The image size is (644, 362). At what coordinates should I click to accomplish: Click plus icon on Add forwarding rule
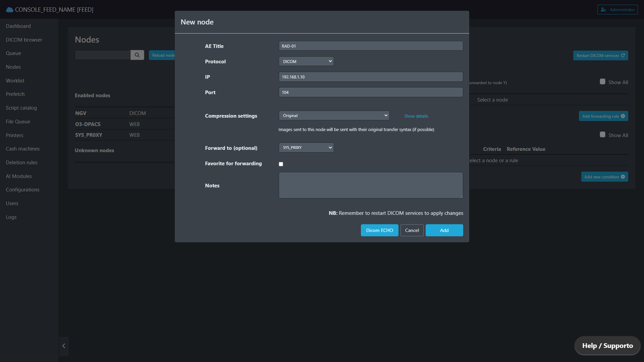coord(623,116)
